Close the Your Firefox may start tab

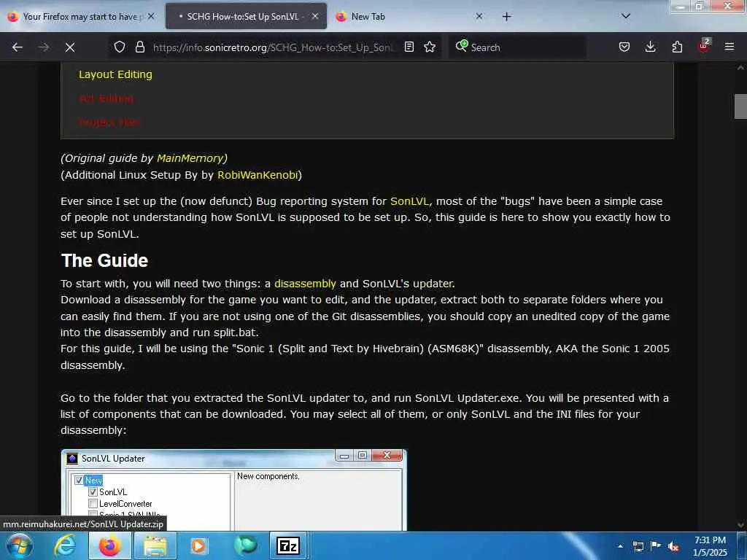[x=151, y=16]
